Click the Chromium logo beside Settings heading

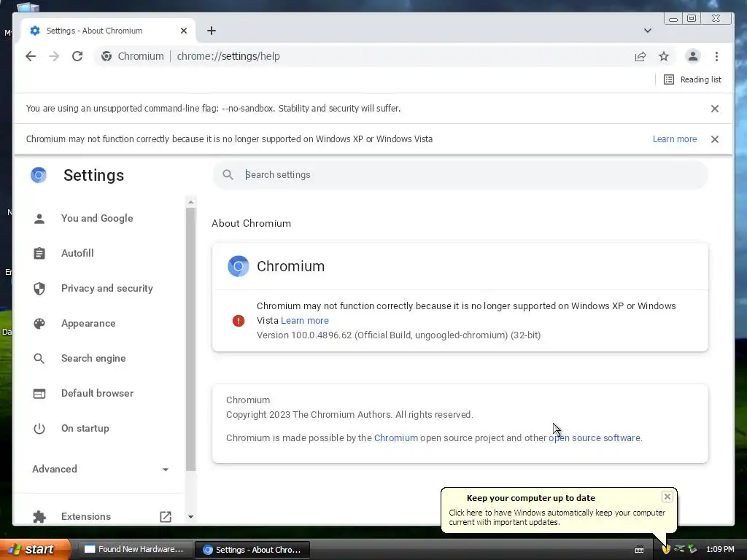pos(39,175)
